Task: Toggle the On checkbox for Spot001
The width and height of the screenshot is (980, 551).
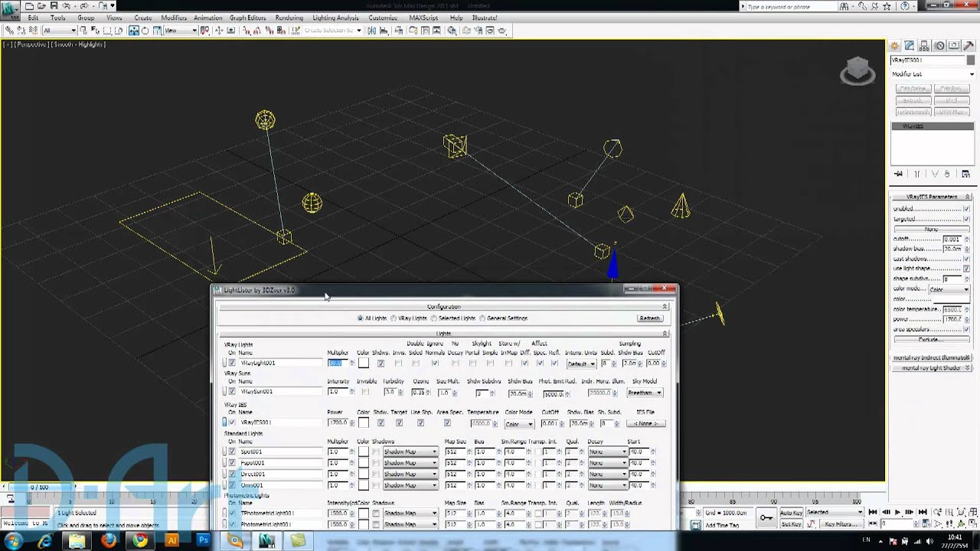Action: click(232, 452)
